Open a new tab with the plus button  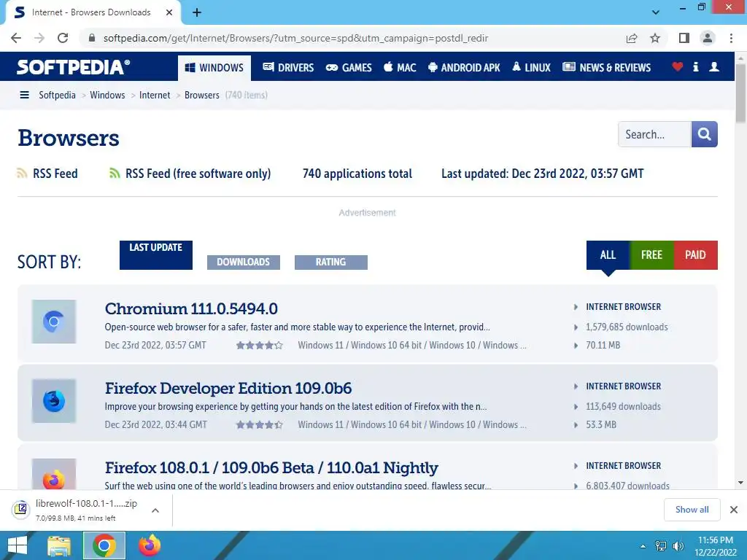(197, 12)
